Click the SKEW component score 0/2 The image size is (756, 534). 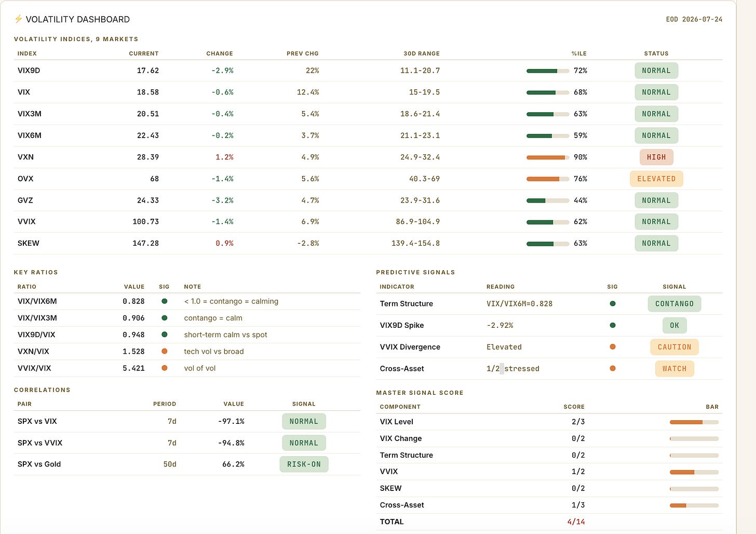[578, 488]
